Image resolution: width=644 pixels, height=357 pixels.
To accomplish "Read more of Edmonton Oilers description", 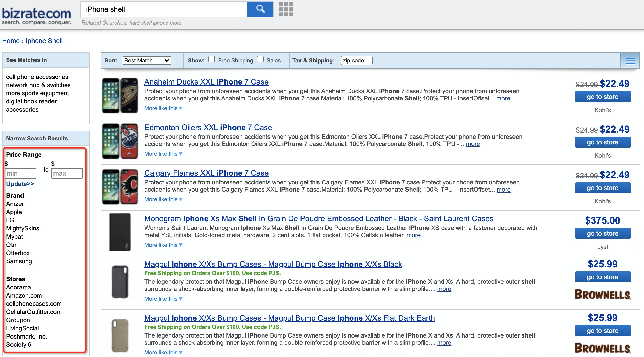I will 473,144.
